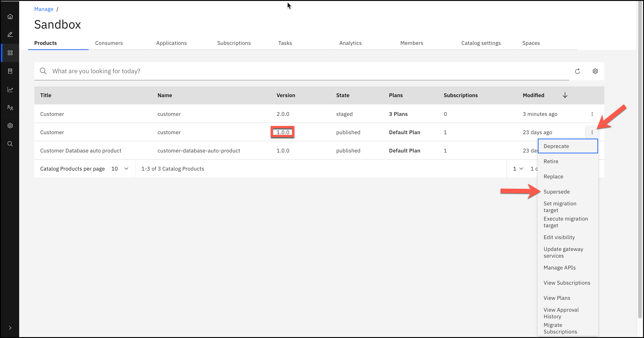The height and width of the screenshot is (338, 644).
Task: Open the Develop pencil icon in sidebar
Action: click(x=10, y=35)
